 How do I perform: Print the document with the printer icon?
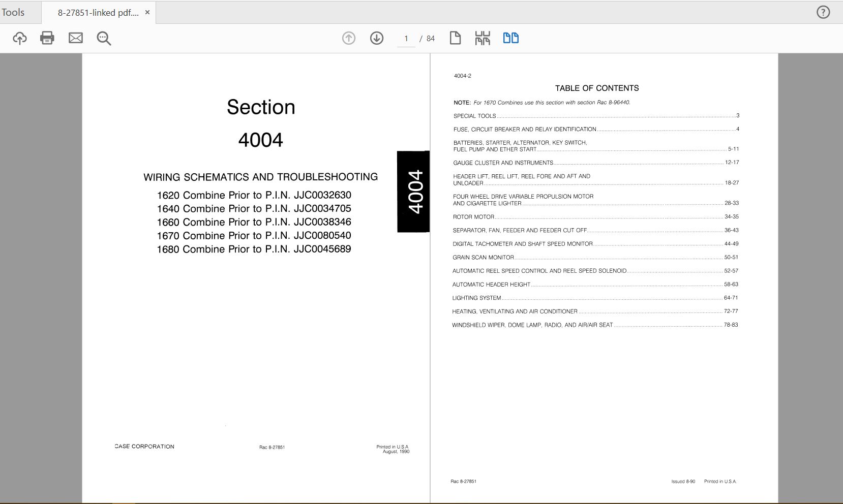[x=47, y=38]
